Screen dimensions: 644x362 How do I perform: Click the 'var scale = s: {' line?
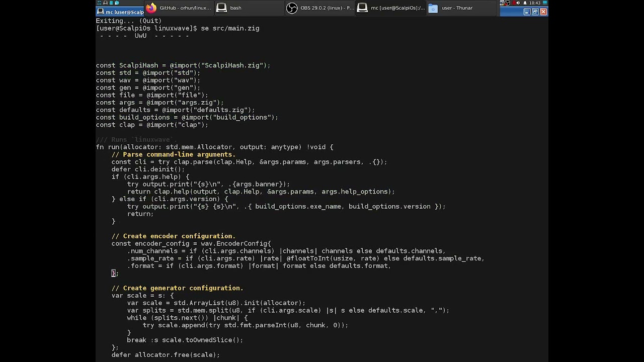142,295
